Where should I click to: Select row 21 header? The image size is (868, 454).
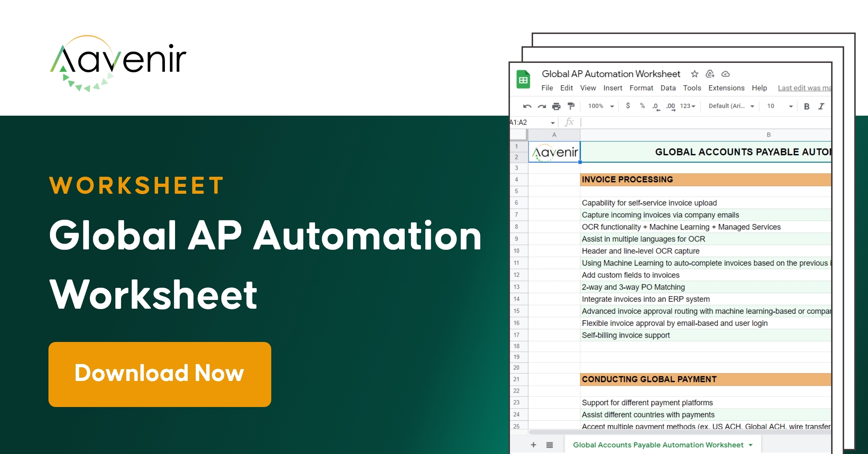[x=519, y=380]
